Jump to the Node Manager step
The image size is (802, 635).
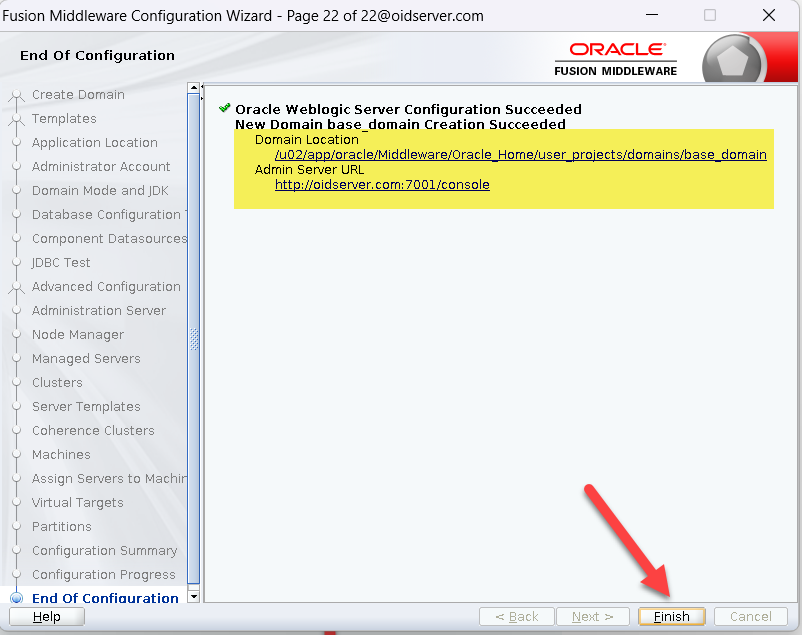click(x=78, y=335)
